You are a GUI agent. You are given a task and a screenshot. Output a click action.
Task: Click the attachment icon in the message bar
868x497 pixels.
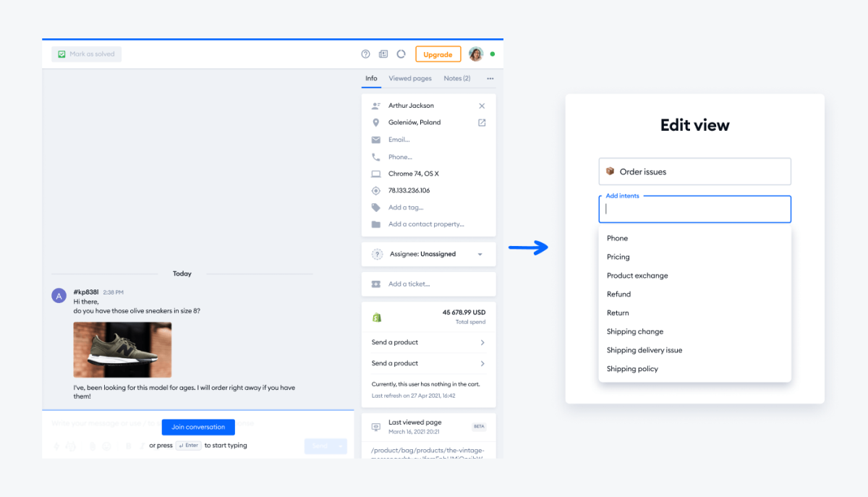[92, 446]
